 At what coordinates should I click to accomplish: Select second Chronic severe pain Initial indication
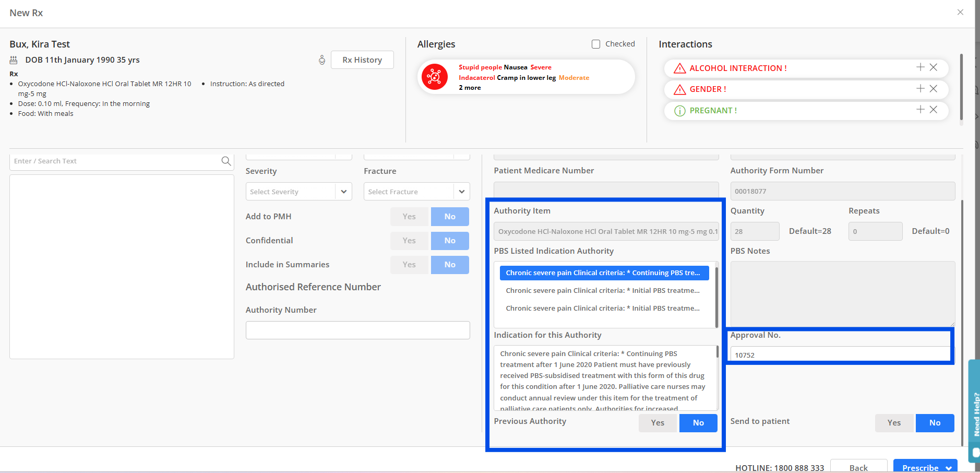pyautogui.click(x=603, y=309)
